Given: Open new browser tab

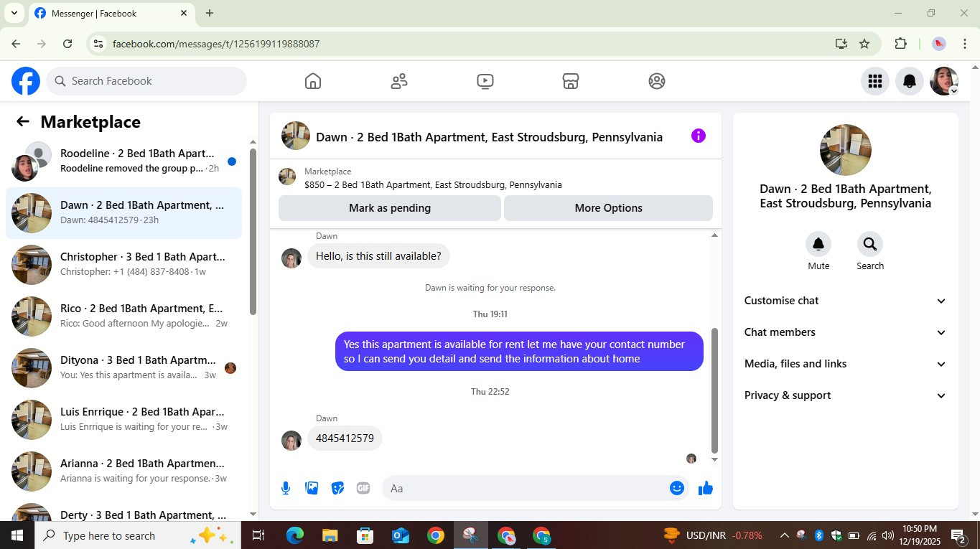Looking at the screenshot, I should [x=210, y=13].
